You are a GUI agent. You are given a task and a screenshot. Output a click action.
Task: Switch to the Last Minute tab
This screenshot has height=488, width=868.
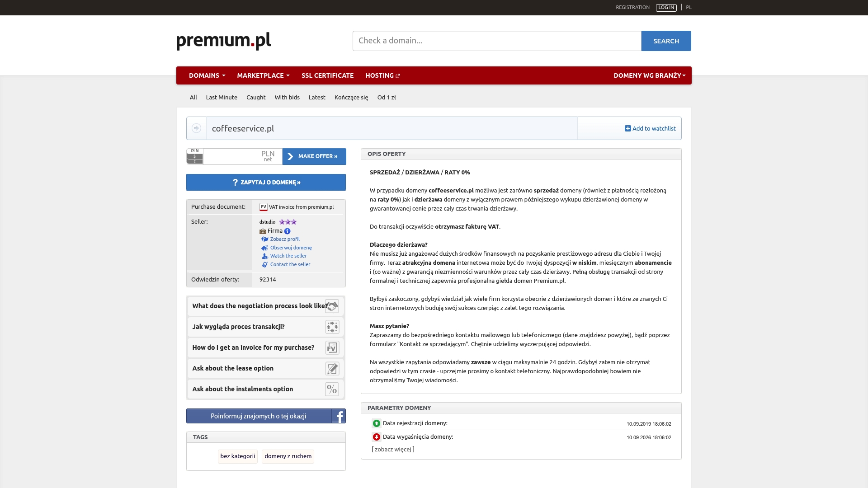click(x=221, y=97)
